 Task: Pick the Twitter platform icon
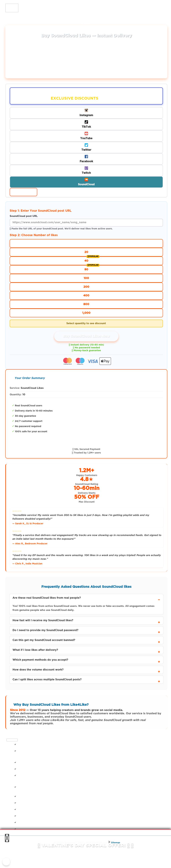point(86,145)
